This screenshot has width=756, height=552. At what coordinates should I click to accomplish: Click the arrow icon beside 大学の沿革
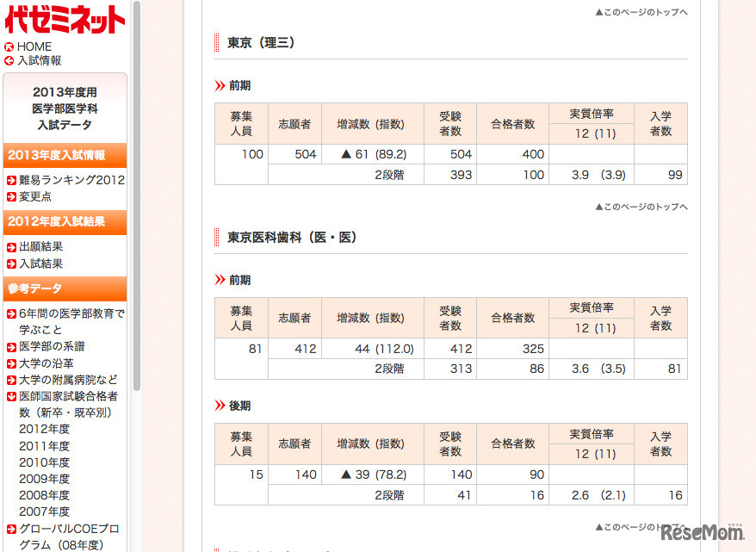[11, 363]
